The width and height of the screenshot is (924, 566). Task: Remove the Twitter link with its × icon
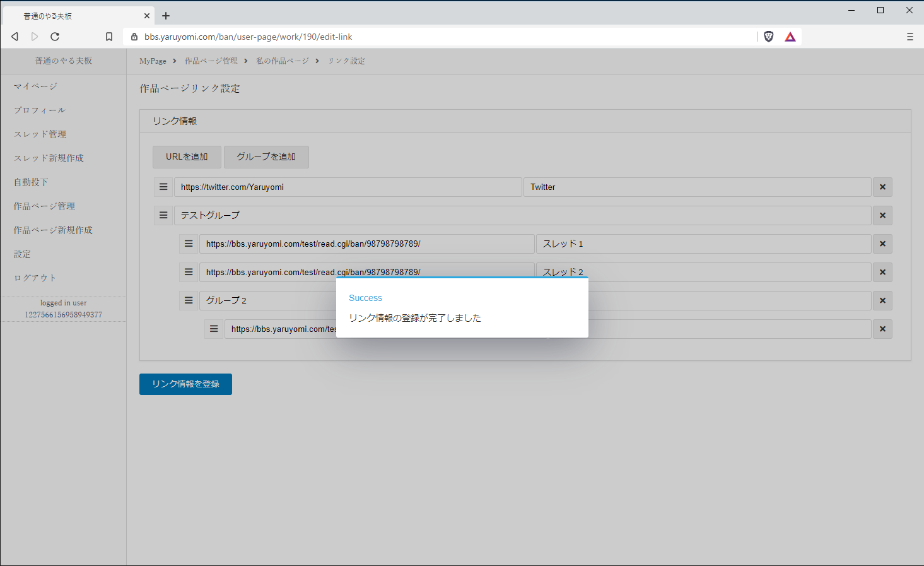point(882,187)
